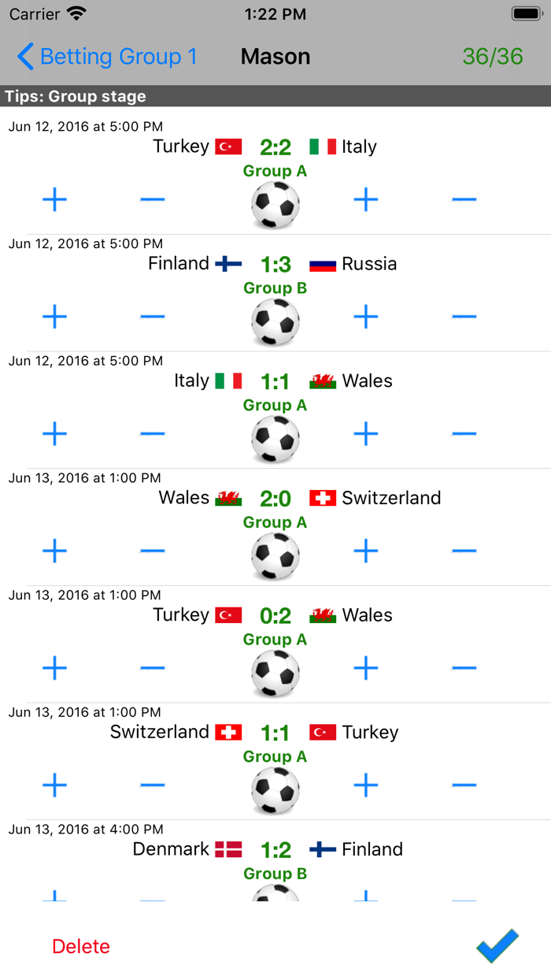The image size is (551, 980).
Task: Tap the soccer ball icon for Finland vs Russia
Action: pyautogui.click(x=275, y=321)
